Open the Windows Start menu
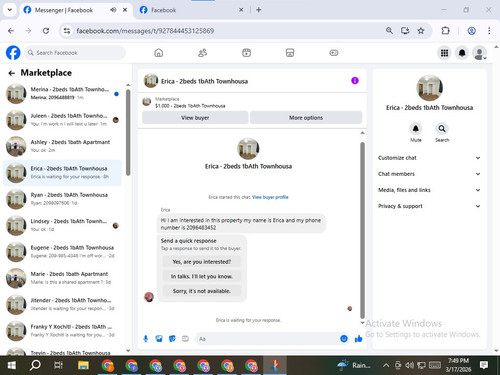Viewport: 500px width, 375px height. click(x=12, y=365)
